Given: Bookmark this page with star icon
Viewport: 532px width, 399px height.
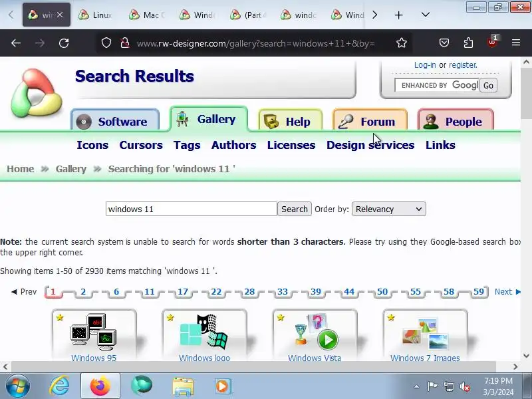Looking at the screenshot, I should pos(402,43).
